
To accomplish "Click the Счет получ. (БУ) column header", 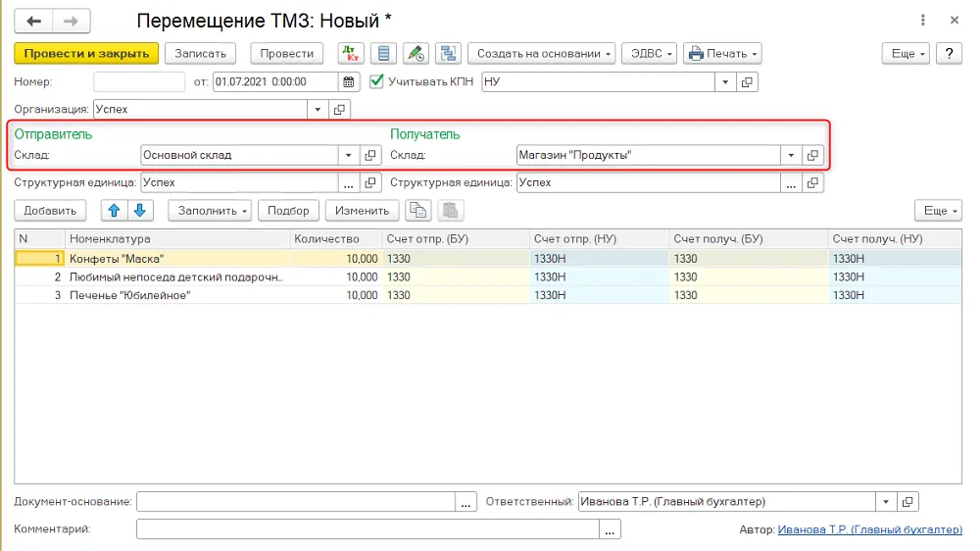I will coord(748,239).
